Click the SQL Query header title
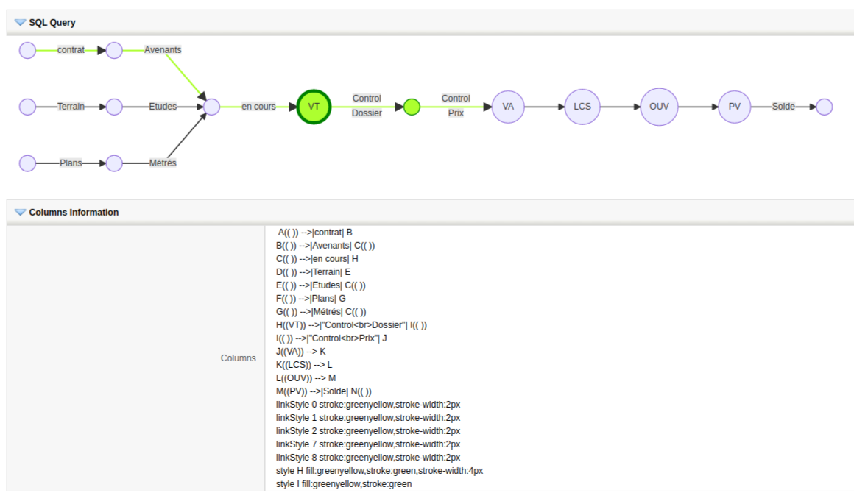 52,22
